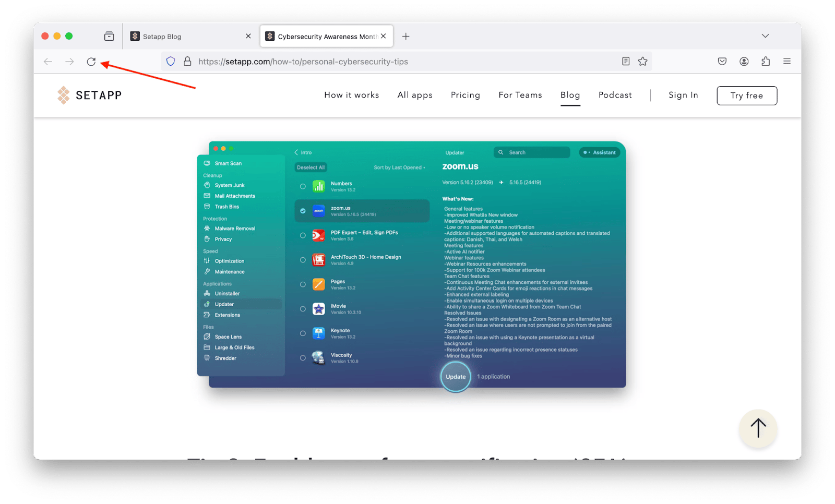Viewport: 835px width, 504px height.
Task: Click the Setapp logo
Action: (x=90, y=95)
